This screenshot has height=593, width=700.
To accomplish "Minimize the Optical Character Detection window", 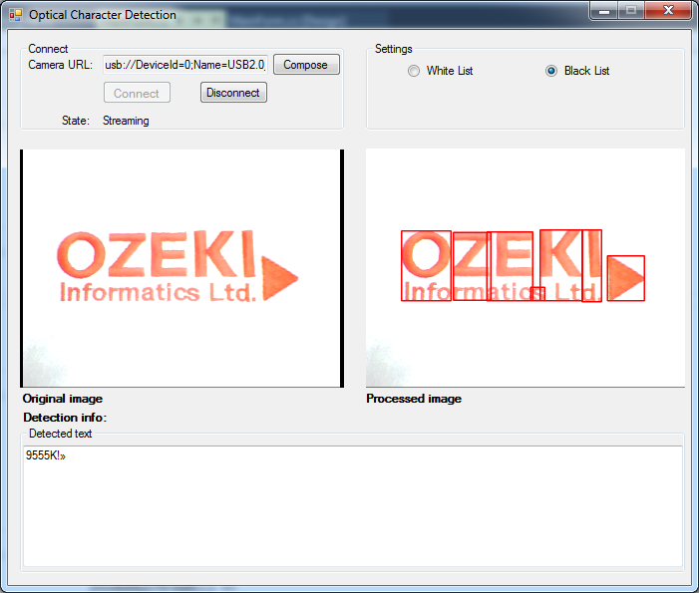I will pos(604,11).
